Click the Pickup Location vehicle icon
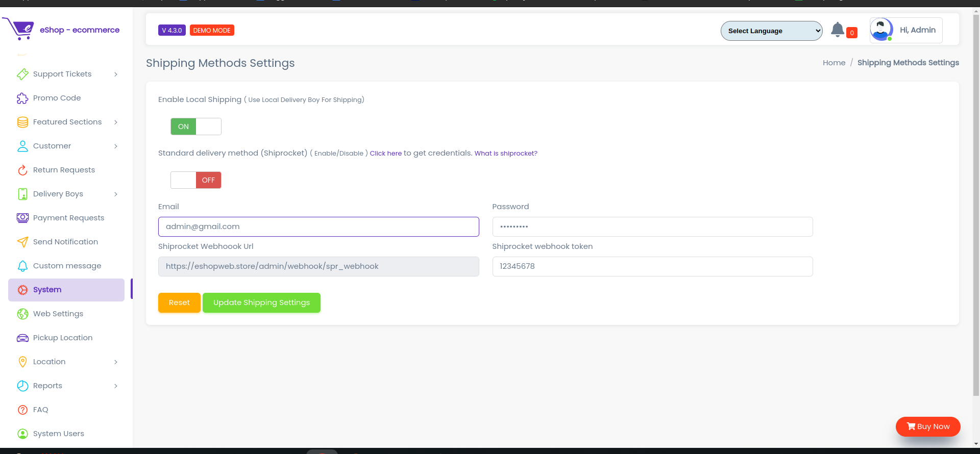Screen dimensions: 980x454 [x=22, y=338]
